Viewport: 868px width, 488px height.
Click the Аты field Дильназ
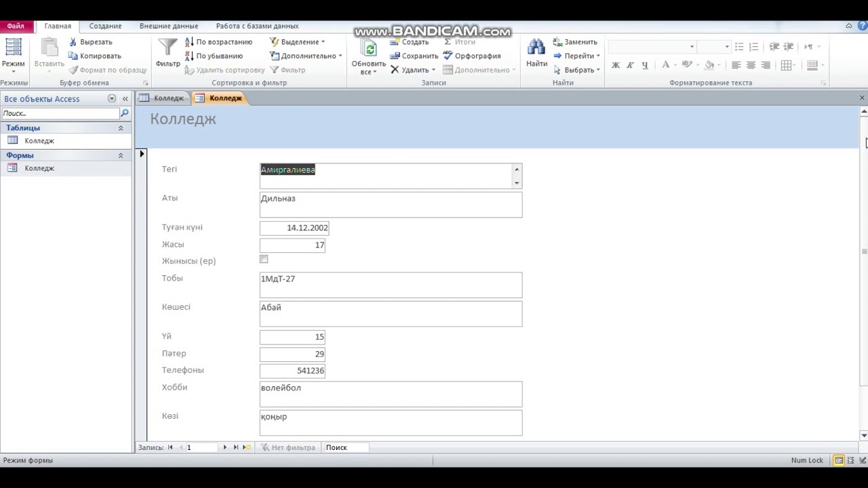pyautogui.click(x=391, y=205)
